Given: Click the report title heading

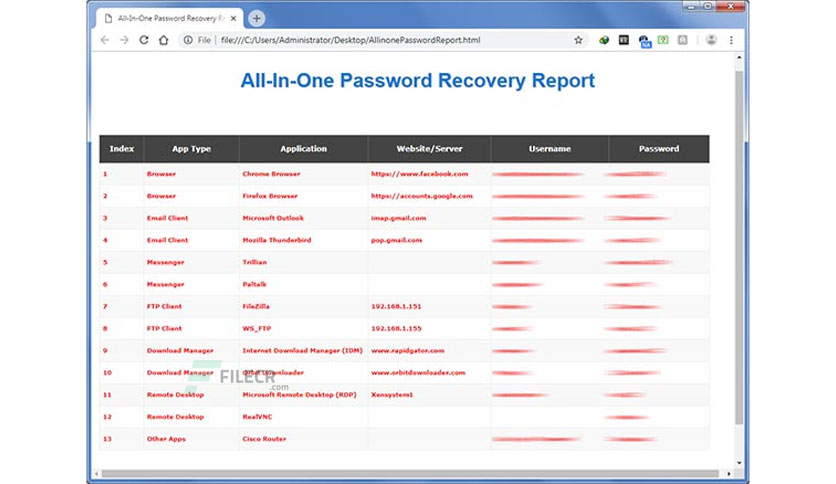Looking at the screenshot, I should (x=417, y=80).
